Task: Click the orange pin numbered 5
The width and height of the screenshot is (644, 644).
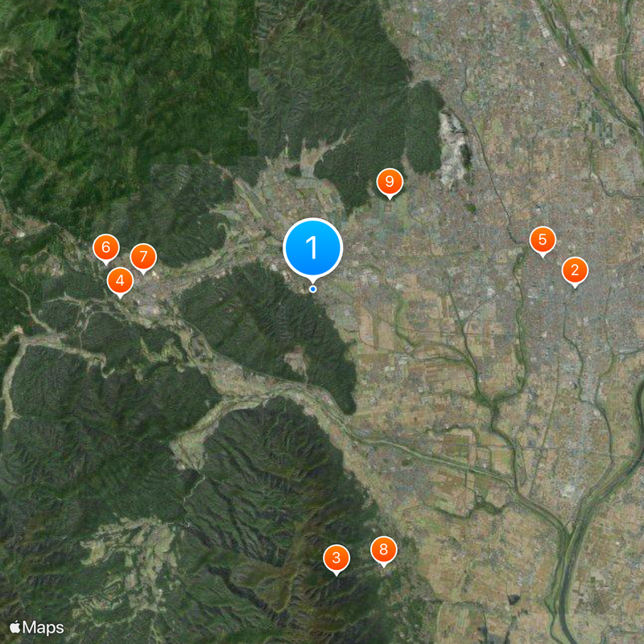Action: coord(543,240)
